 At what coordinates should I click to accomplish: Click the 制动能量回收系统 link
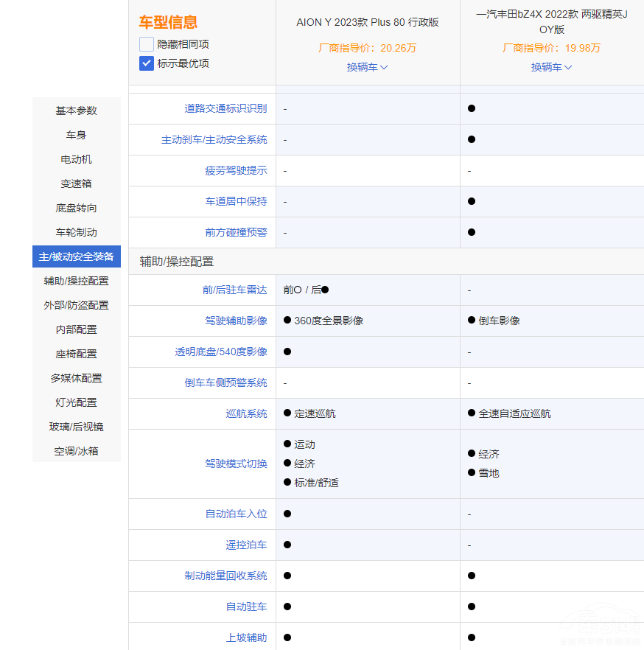(x=225, y=576)
